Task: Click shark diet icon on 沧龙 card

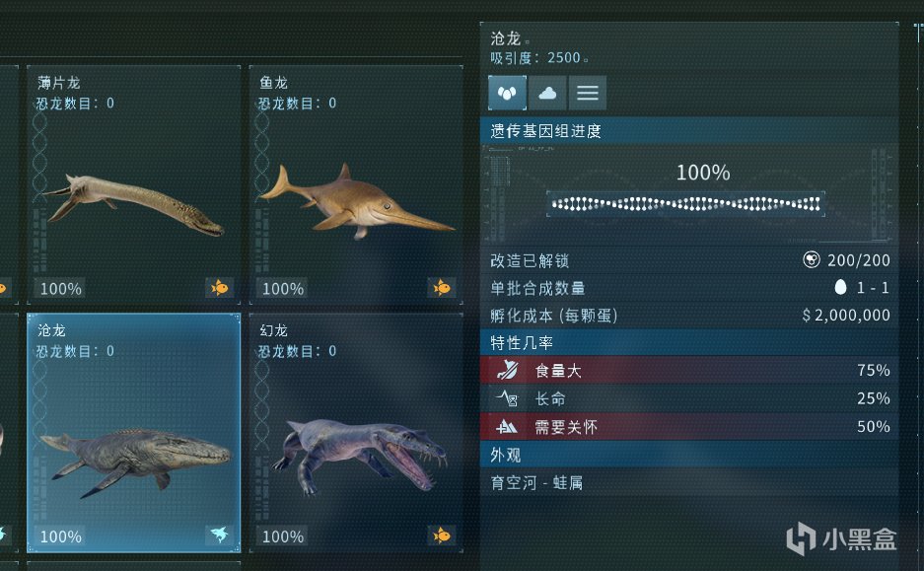Action: 219,535
